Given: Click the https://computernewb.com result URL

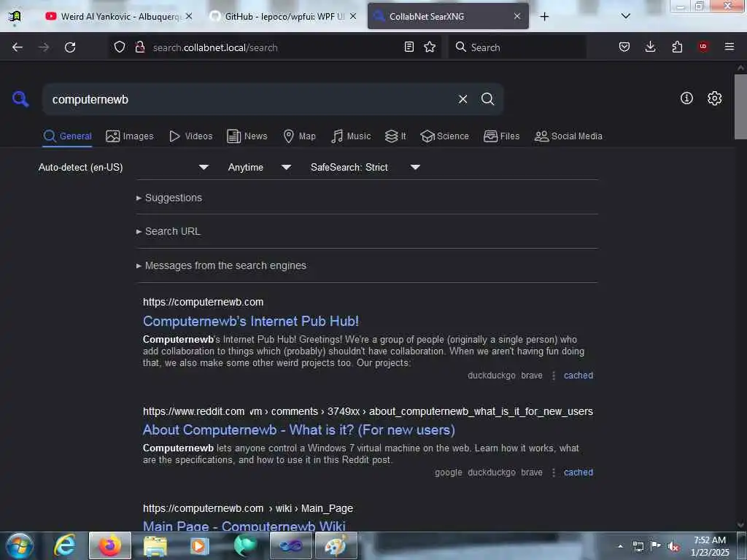Looking at the screenshot, I should pos(203,302).
